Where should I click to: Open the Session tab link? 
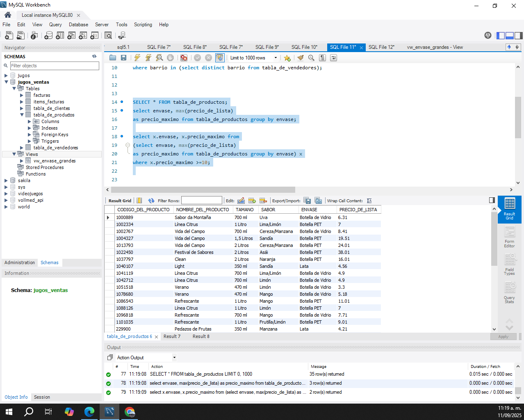(x=42, y=397)
